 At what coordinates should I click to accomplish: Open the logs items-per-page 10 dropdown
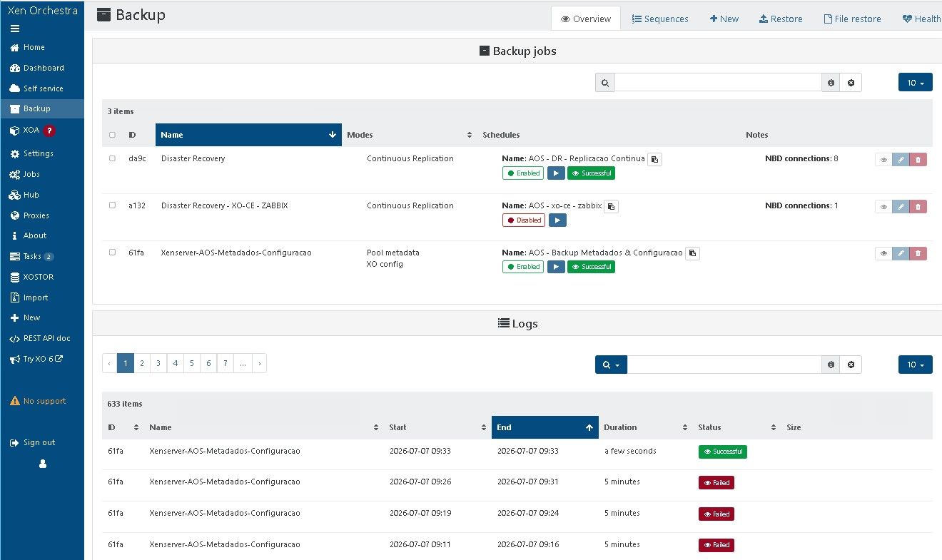pos(915,365)
